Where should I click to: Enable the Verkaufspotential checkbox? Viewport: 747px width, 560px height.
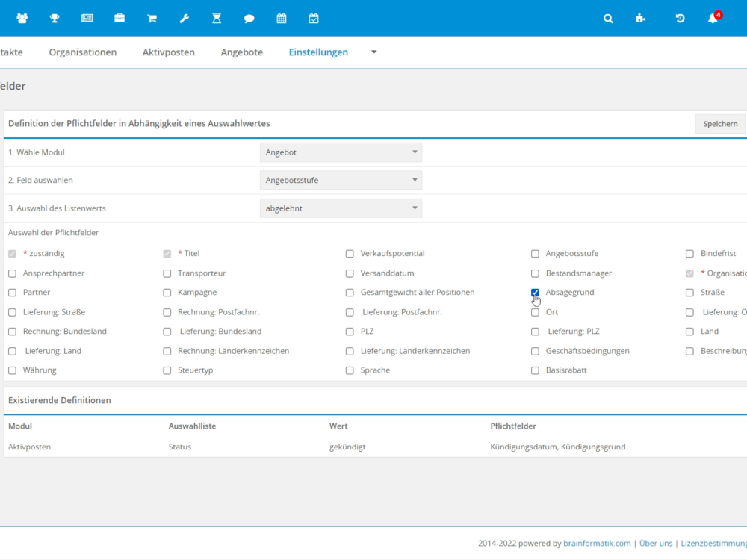point(350,254)
